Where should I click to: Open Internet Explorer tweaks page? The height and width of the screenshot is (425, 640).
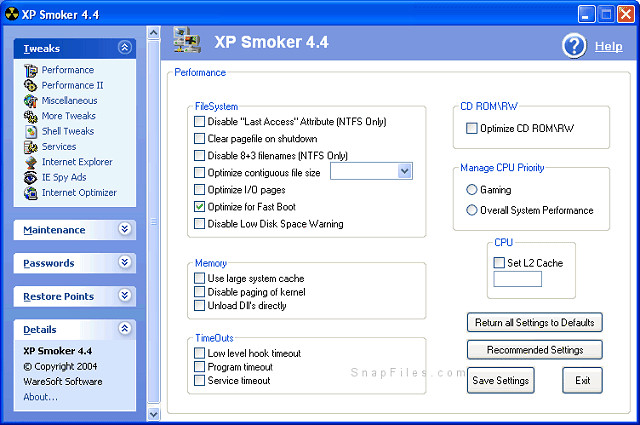click(x=77, y=162)
